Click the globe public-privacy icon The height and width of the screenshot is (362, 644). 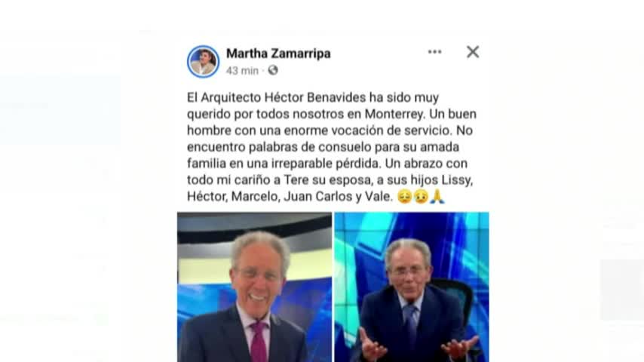click(273, 70)
